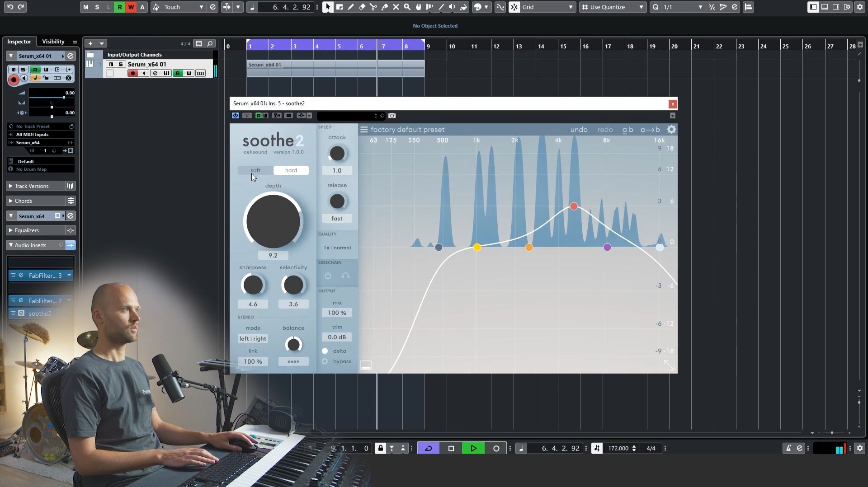The height and width of the screenshot is (487, 868).
Task: Click the plugin snapshot camera icon
Action: pyautogui.click(x=392, y=116)
